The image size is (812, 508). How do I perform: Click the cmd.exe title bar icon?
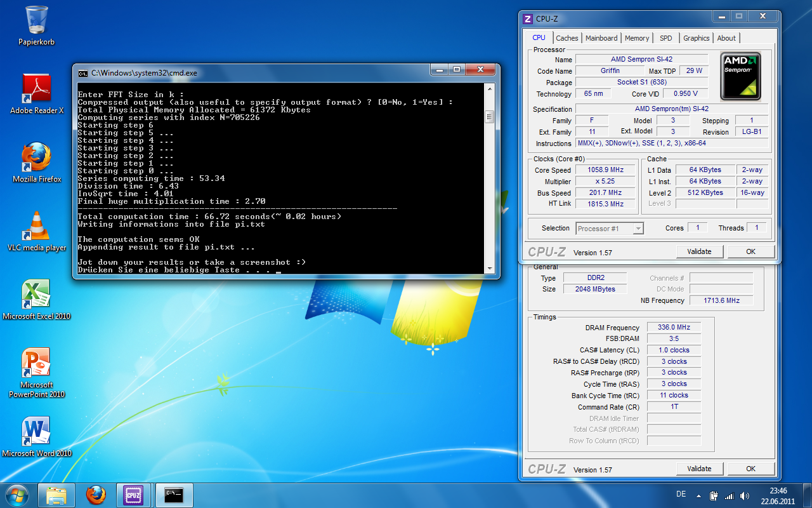pyautogui.click(x=83, y=73)
